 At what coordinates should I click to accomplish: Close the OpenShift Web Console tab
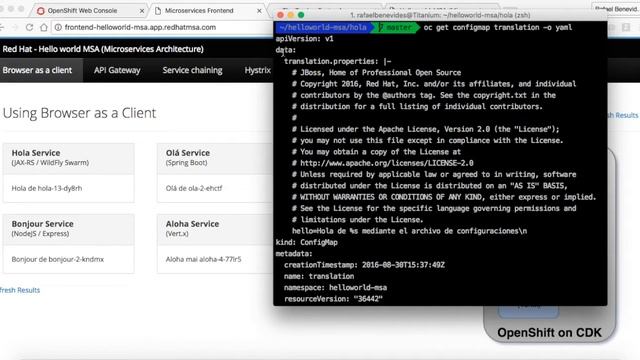[142, 11]
